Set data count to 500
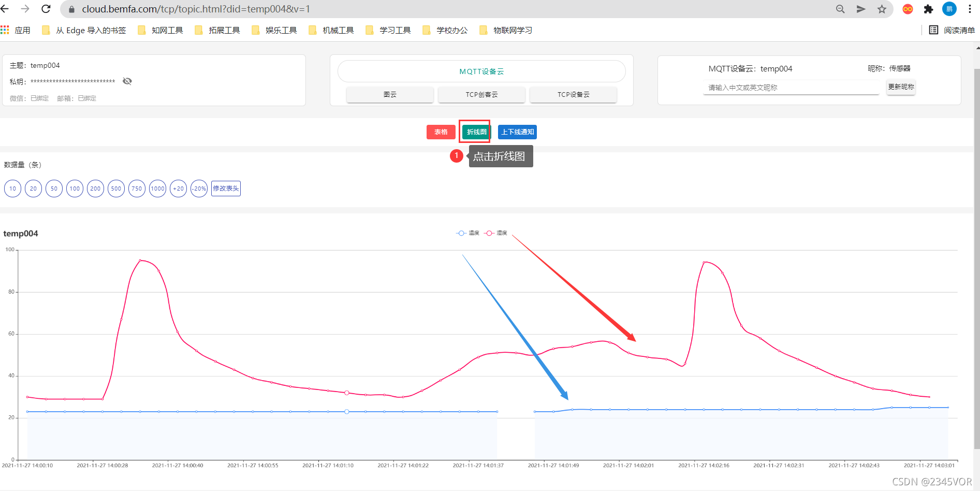 point(116,189)
